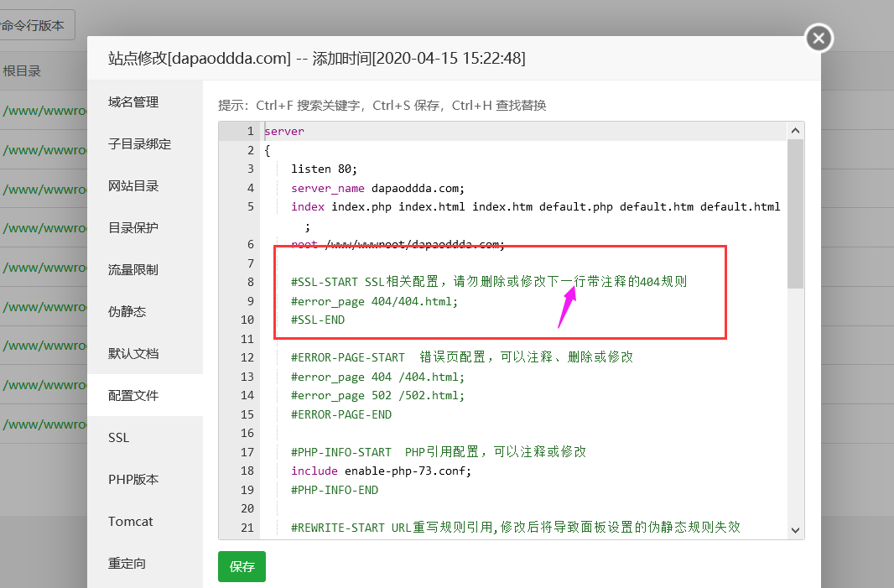Open the 子目录绑定 tab
Image resolution: width=894 pixels, height=588 pixels.
click(x=140, y=143)
